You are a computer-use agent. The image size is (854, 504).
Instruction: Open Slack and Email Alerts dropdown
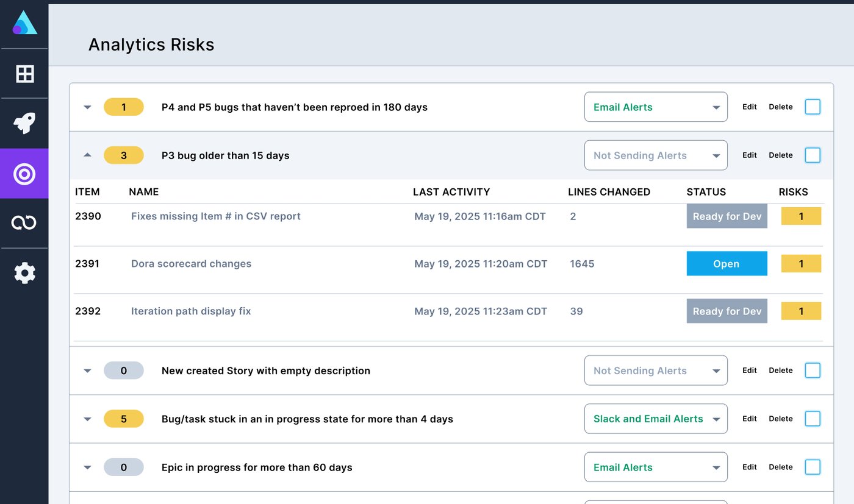tap(656, 419)
